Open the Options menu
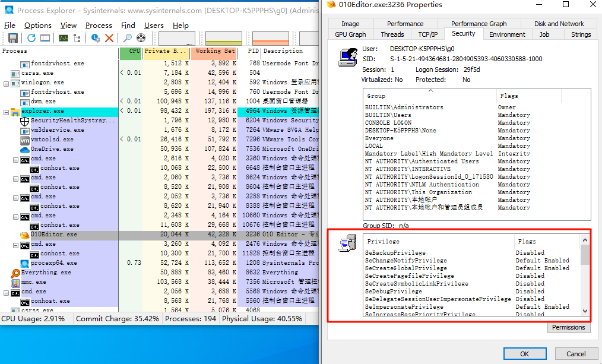 click(37, 26)
